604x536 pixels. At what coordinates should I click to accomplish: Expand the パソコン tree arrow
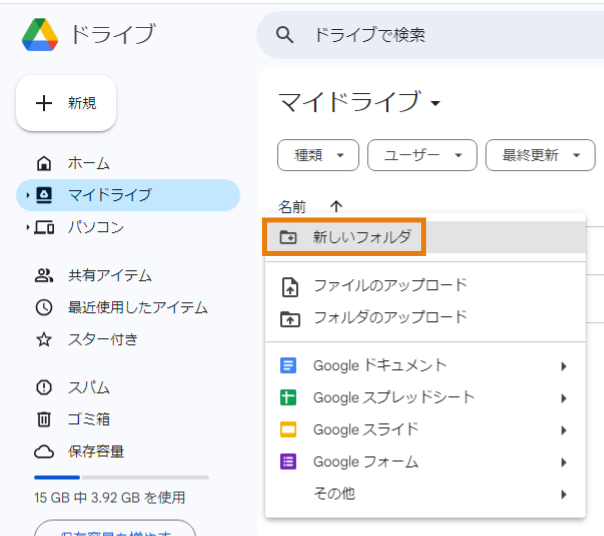(x=28, y=227)
